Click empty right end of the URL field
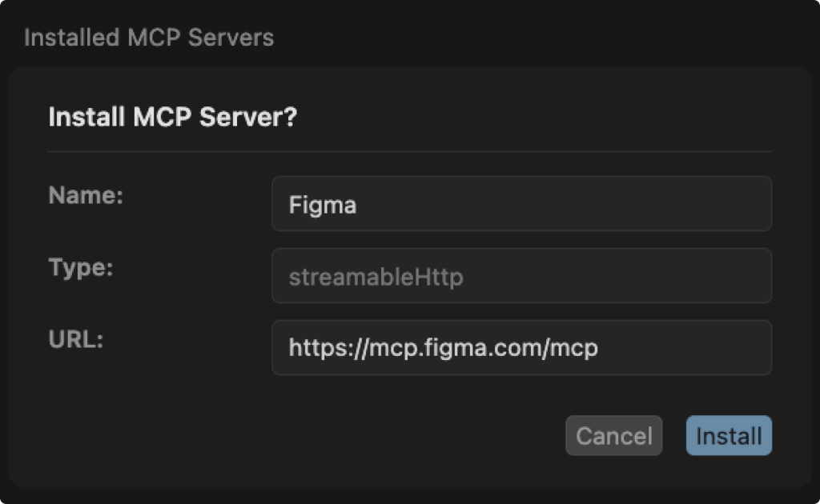820x504 pixels. [705, 348]
